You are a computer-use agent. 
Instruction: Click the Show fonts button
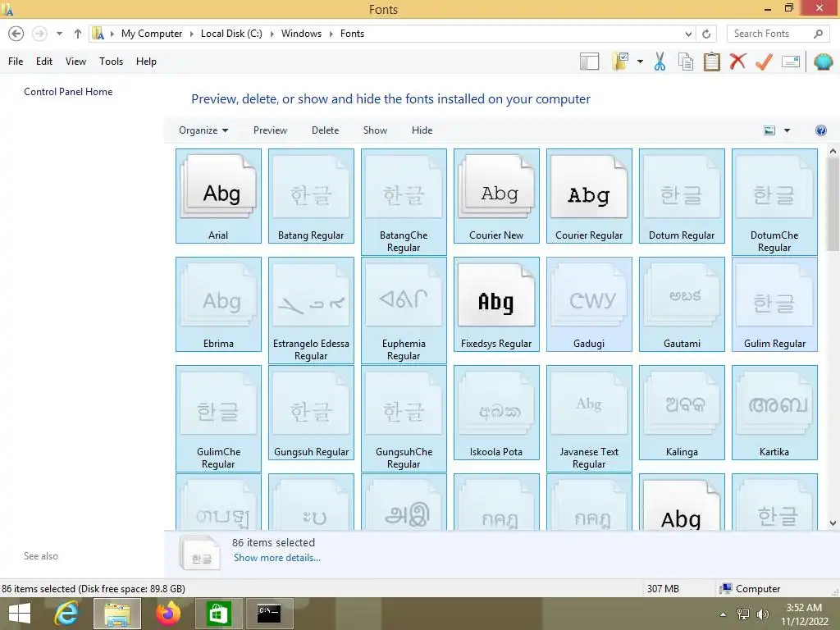coord(375,130)
